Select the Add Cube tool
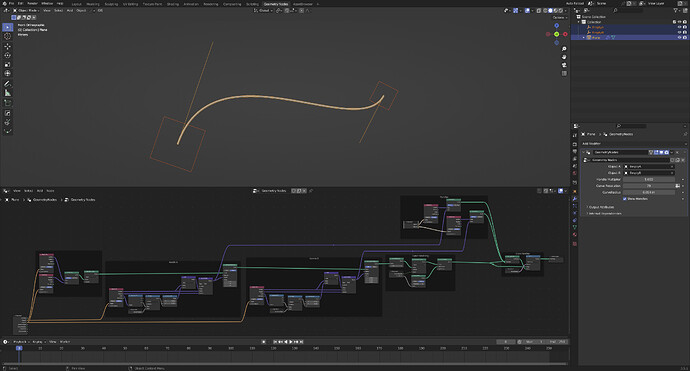Screen dimensions: 690x371 click(7, 103)
